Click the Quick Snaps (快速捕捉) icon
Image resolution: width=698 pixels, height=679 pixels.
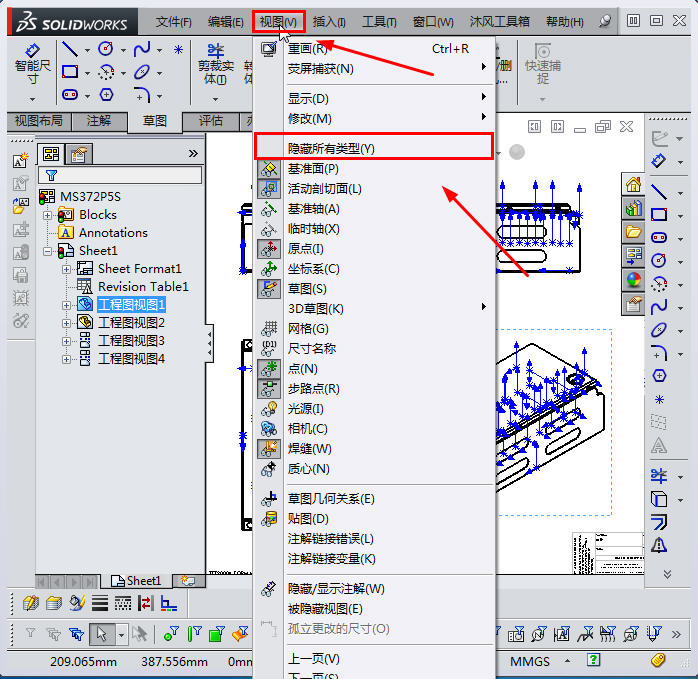(542, 64)
